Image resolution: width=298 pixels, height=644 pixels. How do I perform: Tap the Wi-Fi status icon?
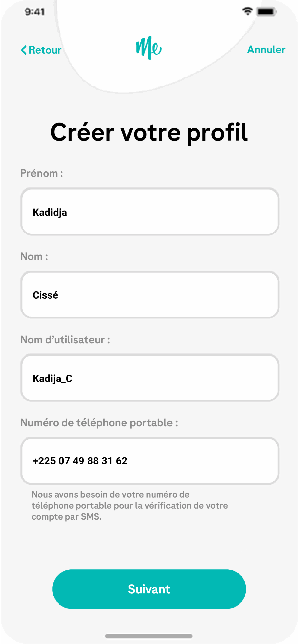point(247,11)
